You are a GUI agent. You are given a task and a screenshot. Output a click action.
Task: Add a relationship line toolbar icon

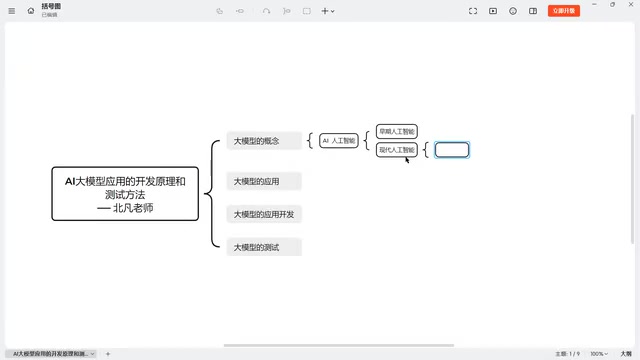(x=267, y=11)
